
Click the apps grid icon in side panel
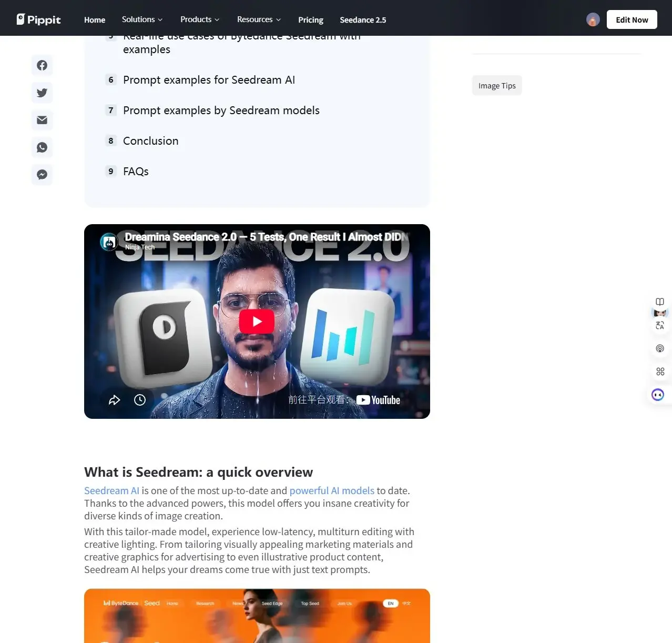coord(660,371)
